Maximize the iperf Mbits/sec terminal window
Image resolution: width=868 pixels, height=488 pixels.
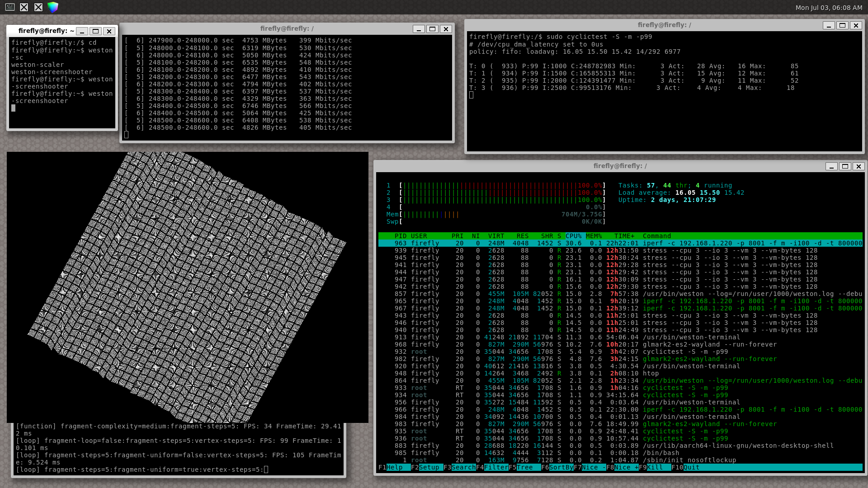tap(432, 29)
